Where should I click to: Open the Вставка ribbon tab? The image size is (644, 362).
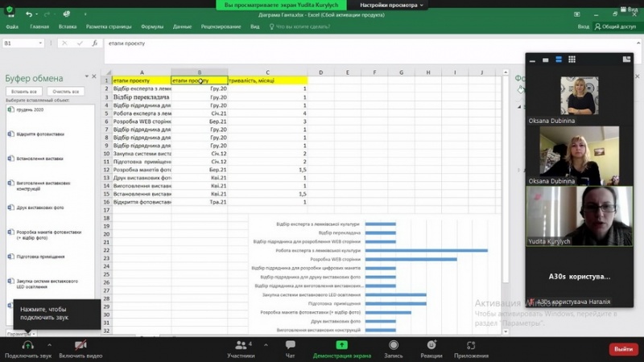click(x=68, y=27)
